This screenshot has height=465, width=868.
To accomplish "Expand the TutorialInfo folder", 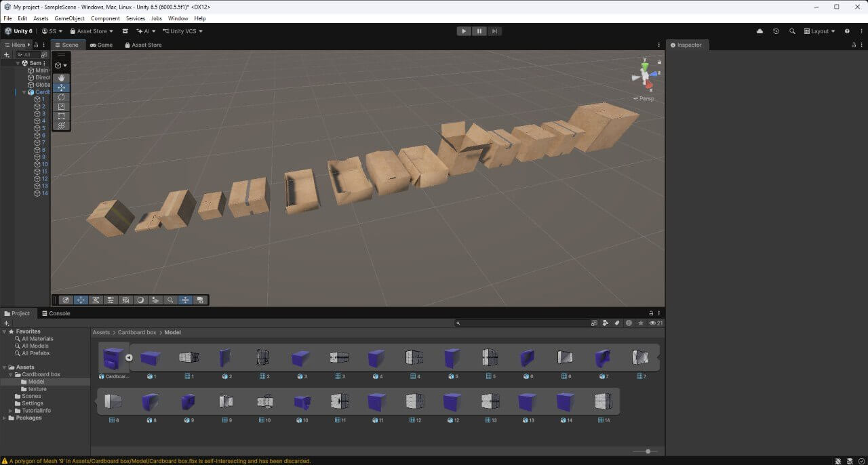I will (x=11, y=411).
